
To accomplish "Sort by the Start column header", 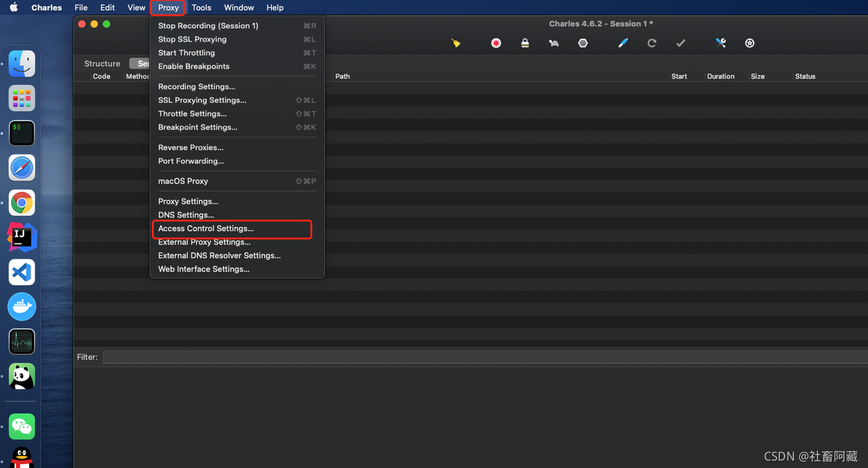I will pos(679,76).
